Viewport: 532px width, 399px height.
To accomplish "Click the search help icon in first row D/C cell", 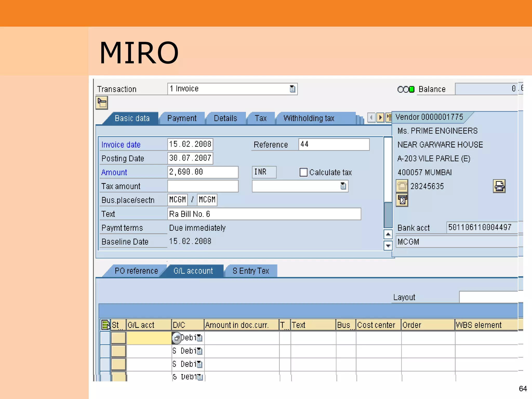I will [x=177, y=338].
